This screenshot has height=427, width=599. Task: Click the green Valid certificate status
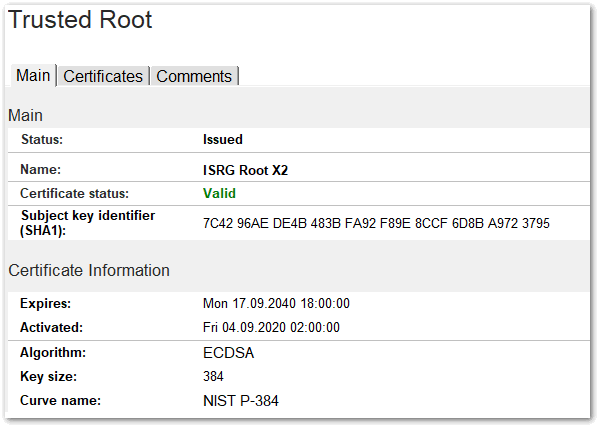point(219,193)
